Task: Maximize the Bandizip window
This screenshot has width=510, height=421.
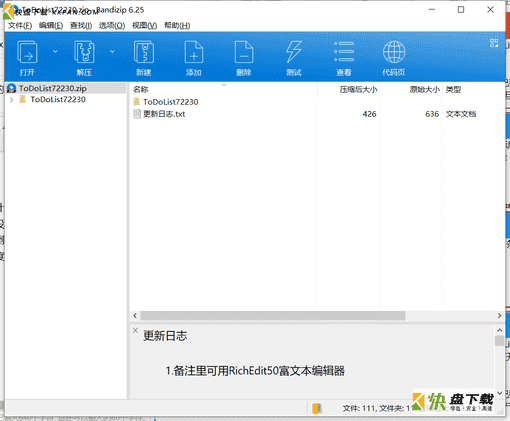Action: (x=461, y=10)
